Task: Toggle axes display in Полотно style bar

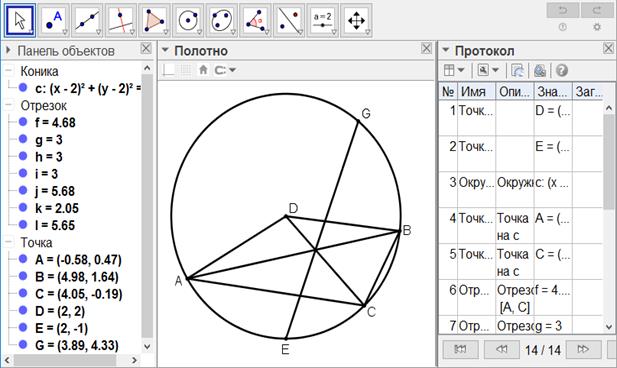Action: tap(169, 70)
